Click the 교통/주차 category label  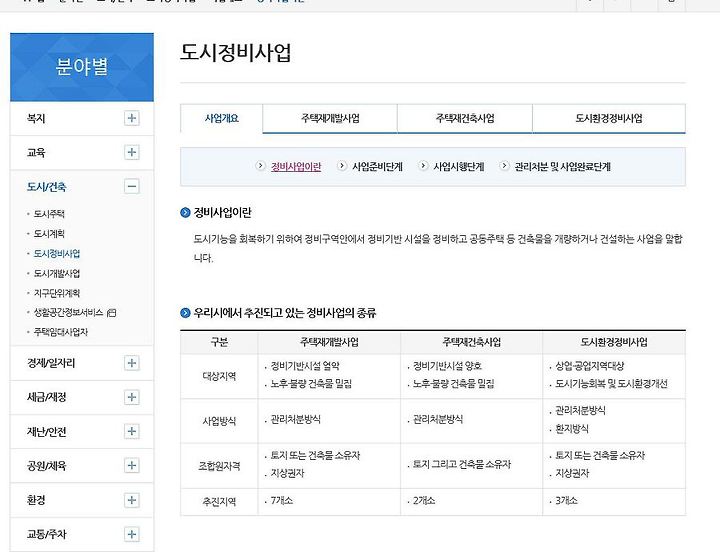tap(46, 534)
